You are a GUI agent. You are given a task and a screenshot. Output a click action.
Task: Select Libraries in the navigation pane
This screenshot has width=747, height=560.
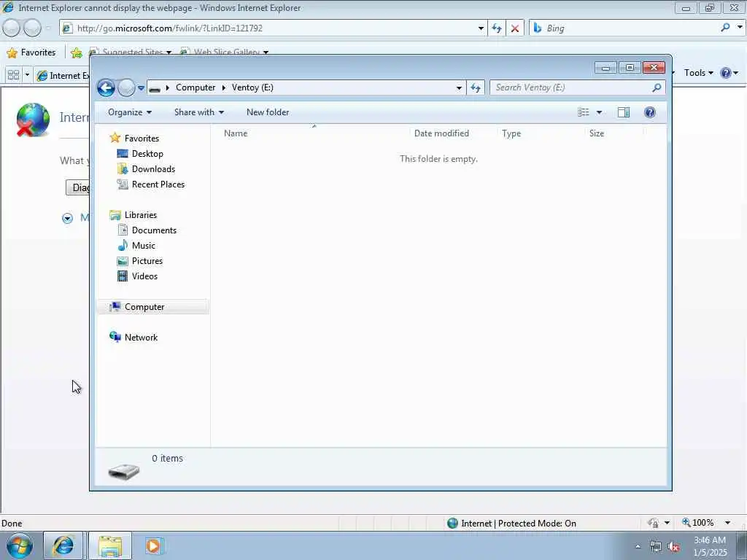coord(141,215)
